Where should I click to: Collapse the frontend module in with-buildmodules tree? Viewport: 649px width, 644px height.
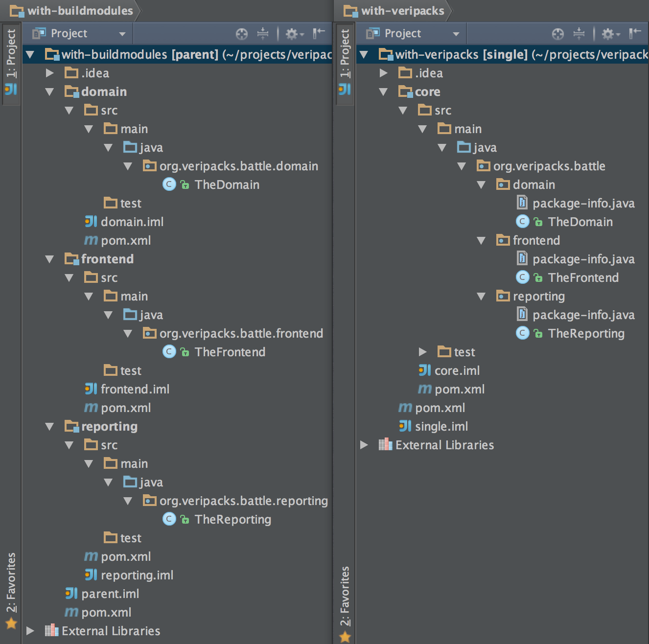pyautogui.click(x=49, y=259)
